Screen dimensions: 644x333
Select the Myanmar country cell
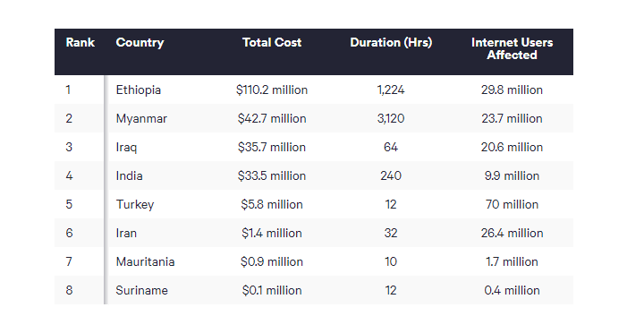coord(141,119)
